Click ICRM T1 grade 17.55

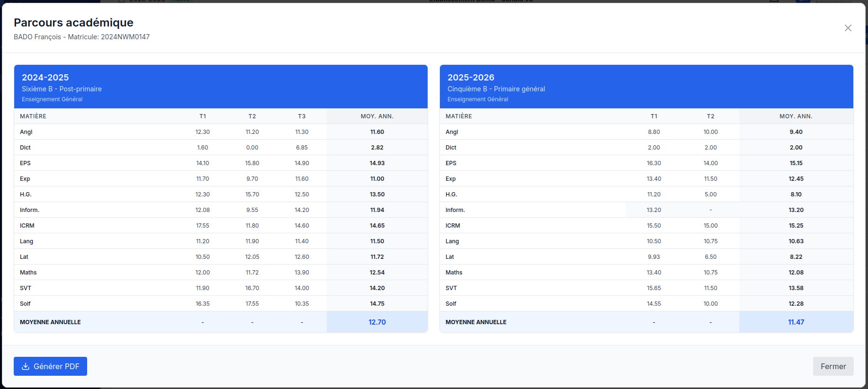coord(203,226)
